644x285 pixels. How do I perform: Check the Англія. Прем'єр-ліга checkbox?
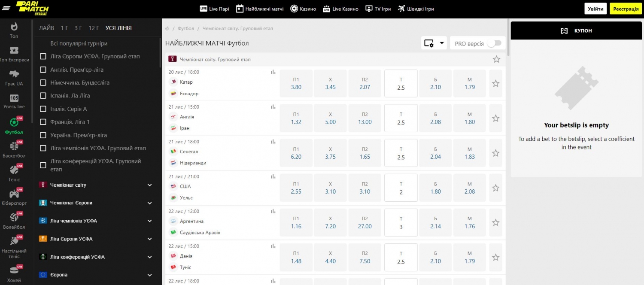43,70
